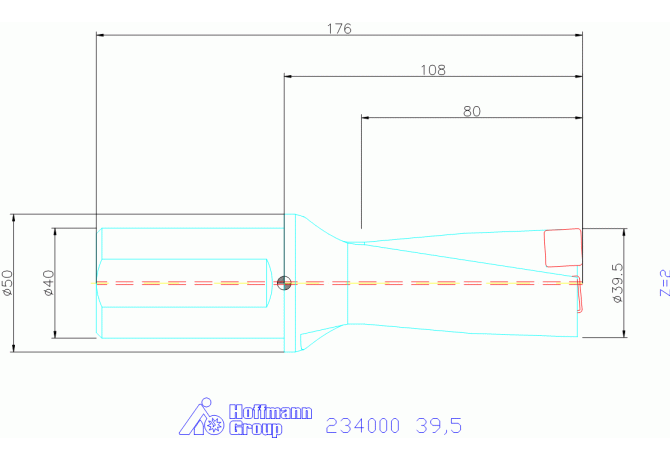Select the 108 dimension value
The width and height of the screenshot is (670, 460).
pyautogui.click(x=432, y=70)
